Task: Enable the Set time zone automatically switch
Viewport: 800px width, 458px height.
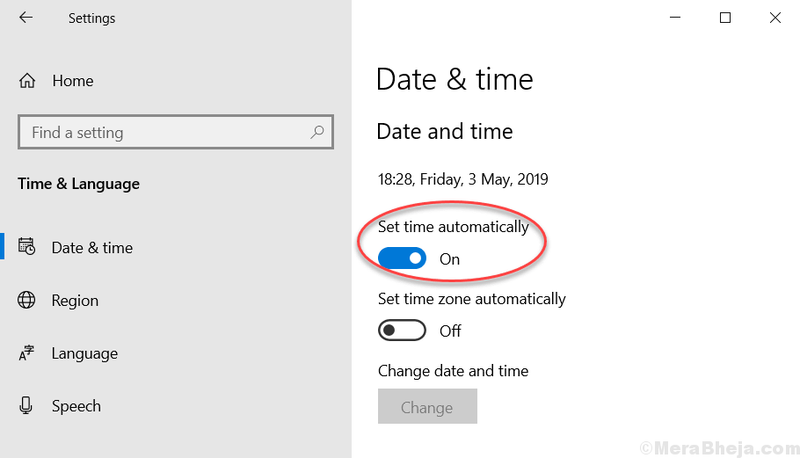Action: (402, 330)
